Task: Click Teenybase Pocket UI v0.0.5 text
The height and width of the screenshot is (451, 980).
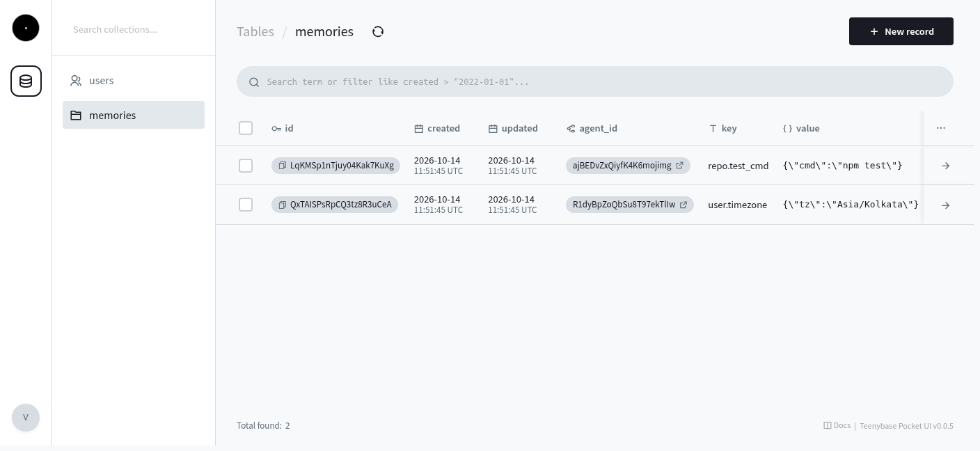Action: [906, 426]
